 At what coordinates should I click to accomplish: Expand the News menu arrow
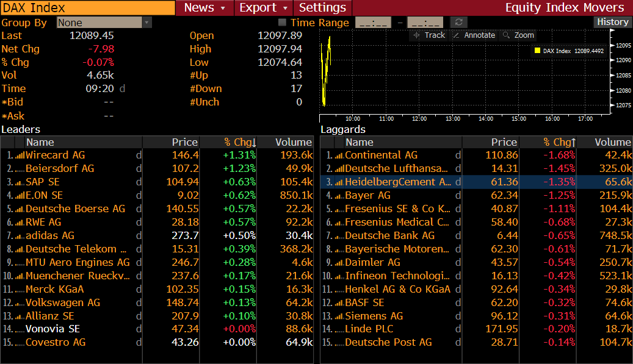(x=223, y=8)
